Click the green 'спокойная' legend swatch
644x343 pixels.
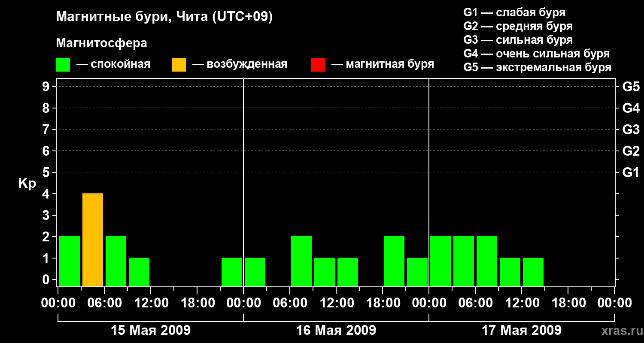[63, 65]
